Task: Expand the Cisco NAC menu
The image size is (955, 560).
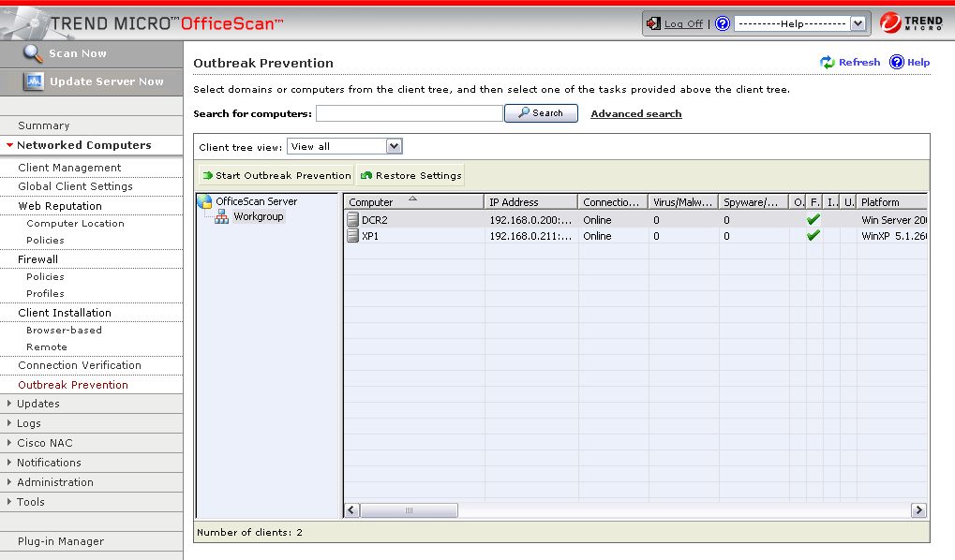Action: point(9,443)
